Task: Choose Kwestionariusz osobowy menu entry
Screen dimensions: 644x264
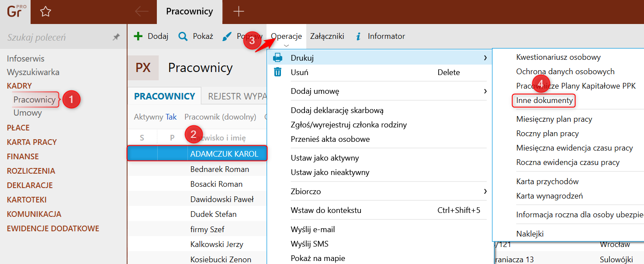Action: pos(558,57)
